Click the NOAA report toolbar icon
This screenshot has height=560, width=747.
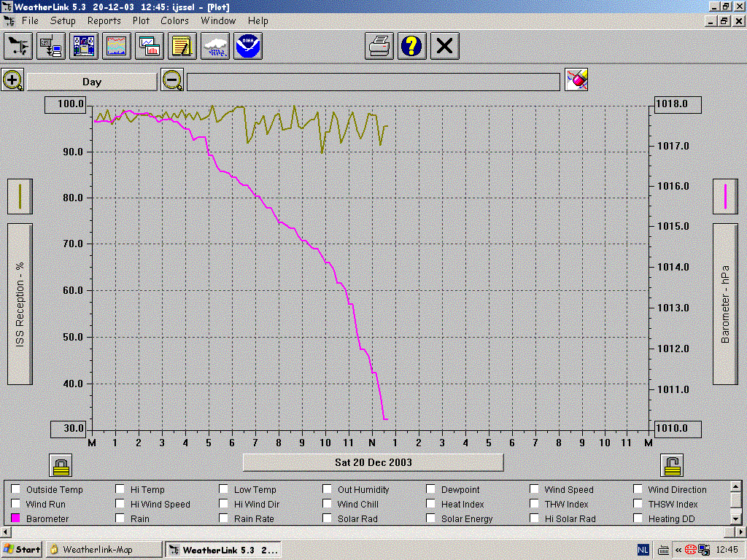(x=248, y=46)
